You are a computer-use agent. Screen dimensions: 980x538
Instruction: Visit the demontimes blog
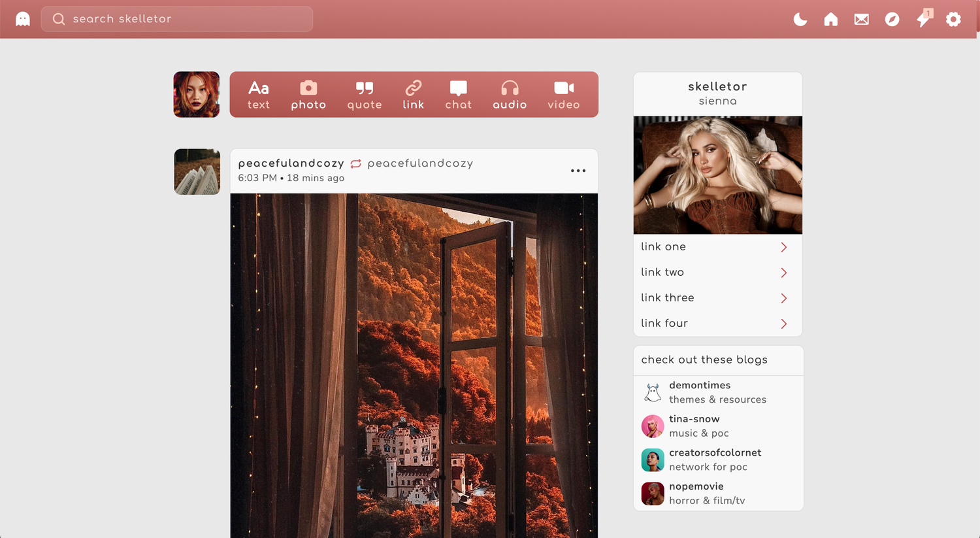pyautogui.click(x=700, y=386)
